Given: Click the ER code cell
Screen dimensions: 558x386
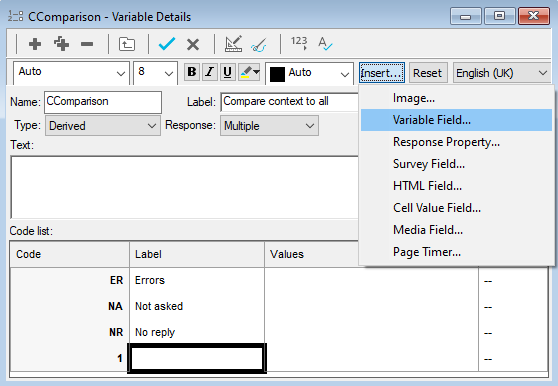Looking at the screenshot, I should (x=70, y=280).
